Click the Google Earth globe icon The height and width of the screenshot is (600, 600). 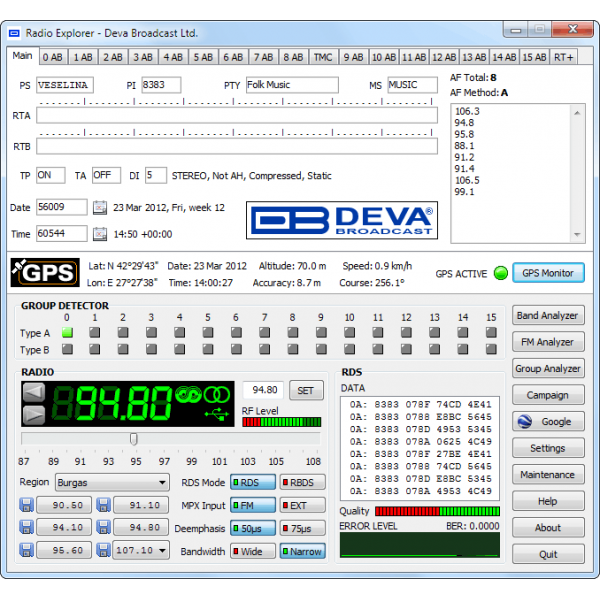point(524,422)
